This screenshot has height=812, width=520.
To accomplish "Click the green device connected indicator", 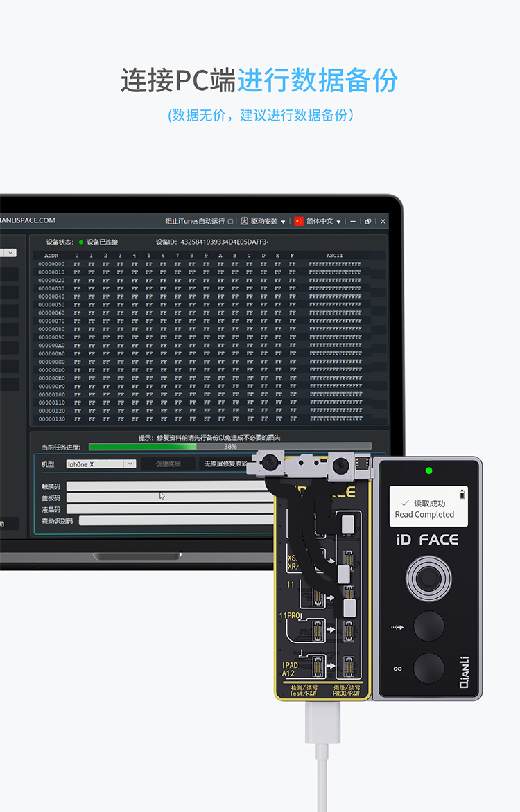I will (x=80, y=242).
